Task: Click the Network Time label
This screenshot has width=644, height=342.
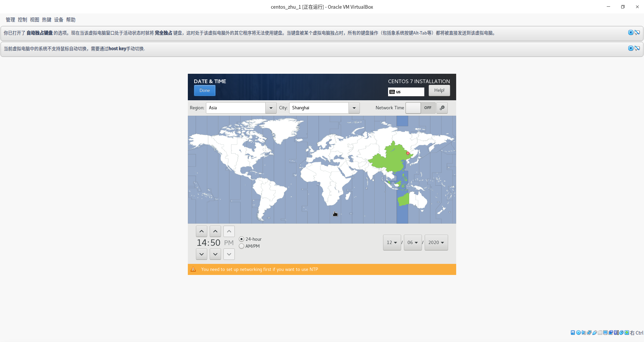Action: click(390, 108)
